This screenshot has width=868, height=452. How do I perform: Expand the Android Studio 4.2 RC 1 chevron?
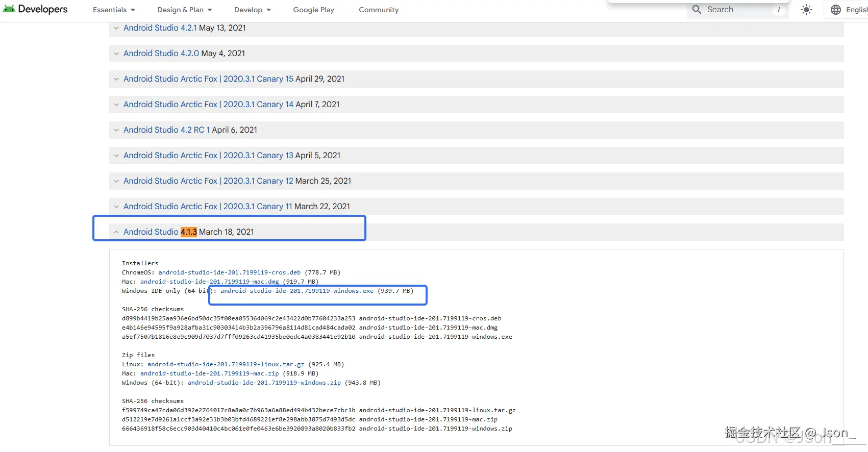coord(116,130)
